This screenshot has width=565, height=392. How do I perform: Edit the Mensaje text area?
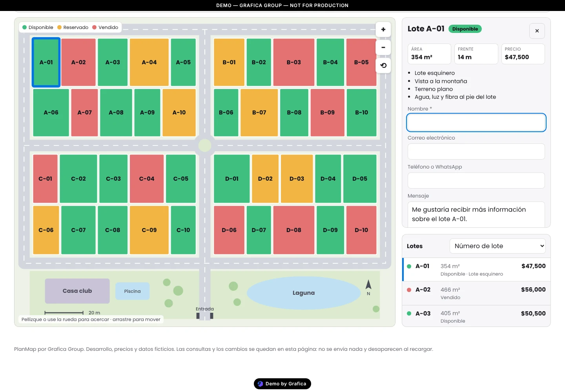(476, 214)
